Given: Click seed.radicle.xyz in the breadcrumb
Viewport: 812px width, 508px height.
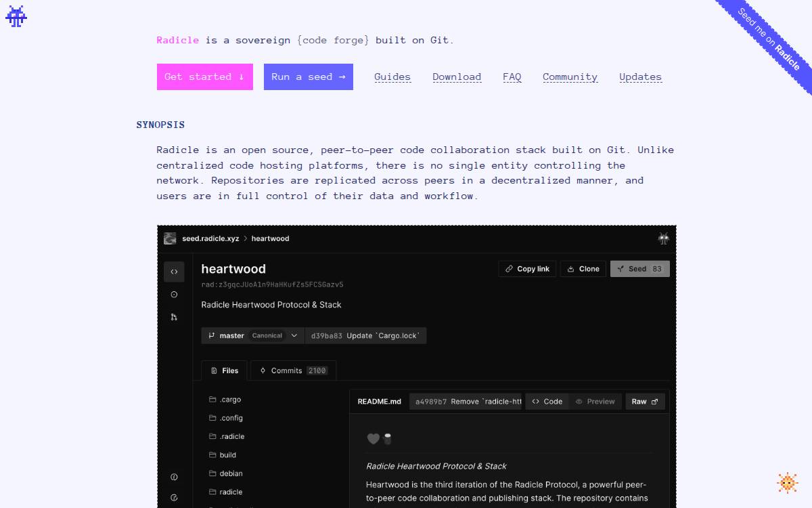Looking at the screenshot, I should click(210, 238).
